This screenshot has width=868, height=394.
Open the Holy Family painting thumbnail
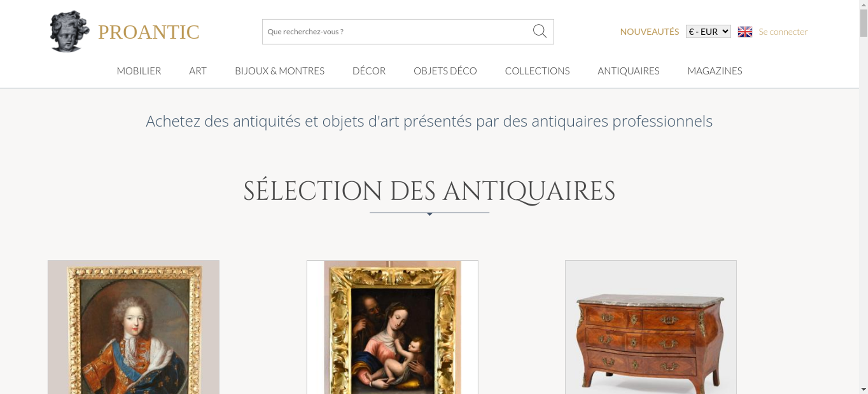coord(392,327)
